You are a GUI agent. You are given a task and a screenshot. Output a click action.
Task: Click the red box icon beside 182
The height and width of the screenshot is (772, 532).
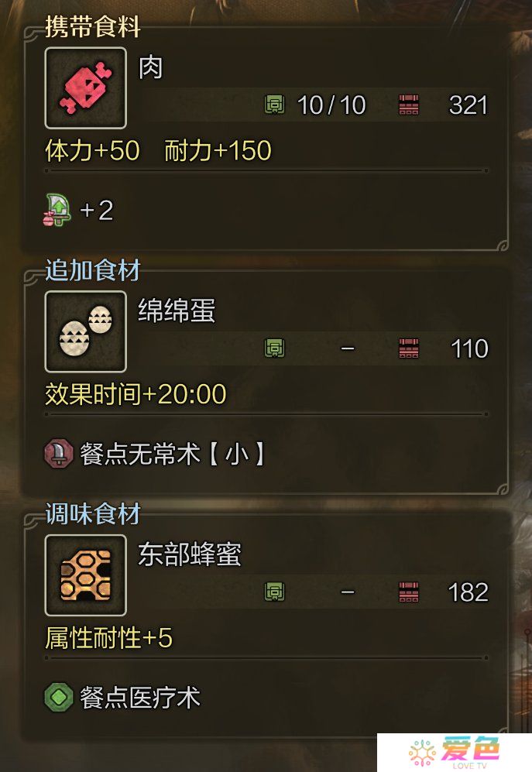(409, 592)
